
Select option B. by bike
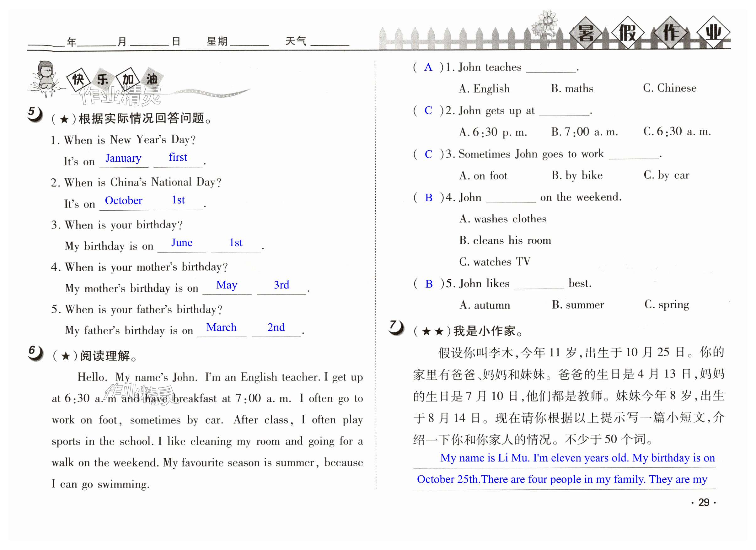pyautogui.click(x=577, y=175)
